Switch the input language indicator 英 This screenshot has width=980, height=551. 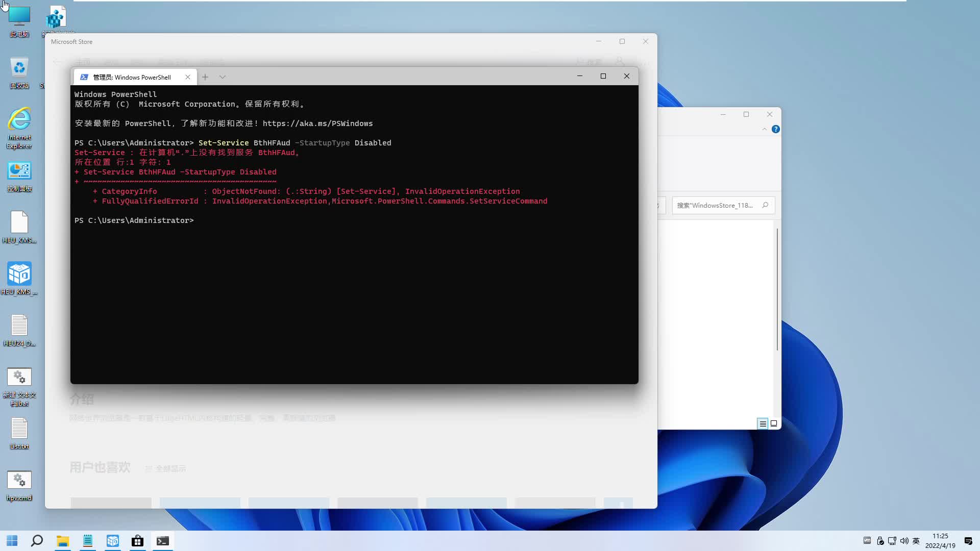[x=916, y=541]
